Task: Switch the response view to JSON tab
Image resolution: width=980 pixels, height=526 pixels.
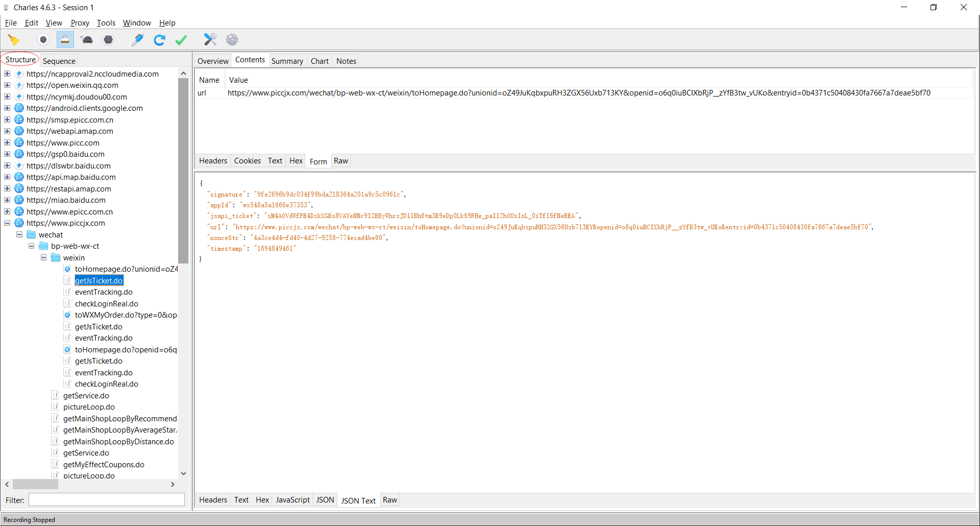Action: [325, 500]
